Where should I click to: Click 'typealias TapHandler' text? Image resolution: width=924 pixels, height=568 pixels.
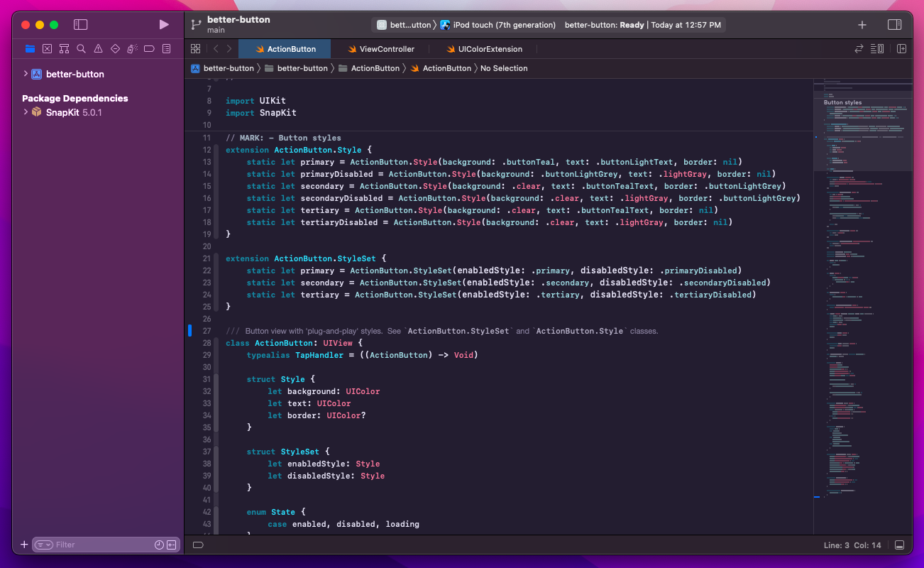point(295,355)
